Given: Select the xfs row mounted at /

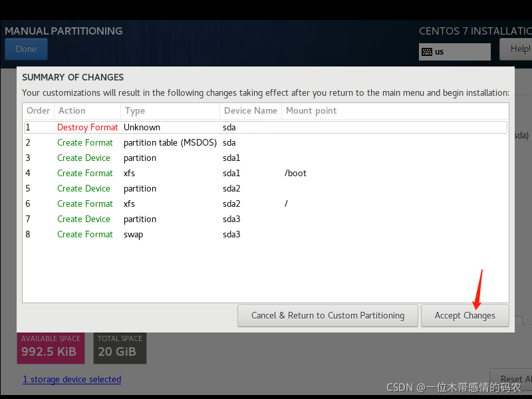Looking at the screenshot, I should tap(266, 203).
